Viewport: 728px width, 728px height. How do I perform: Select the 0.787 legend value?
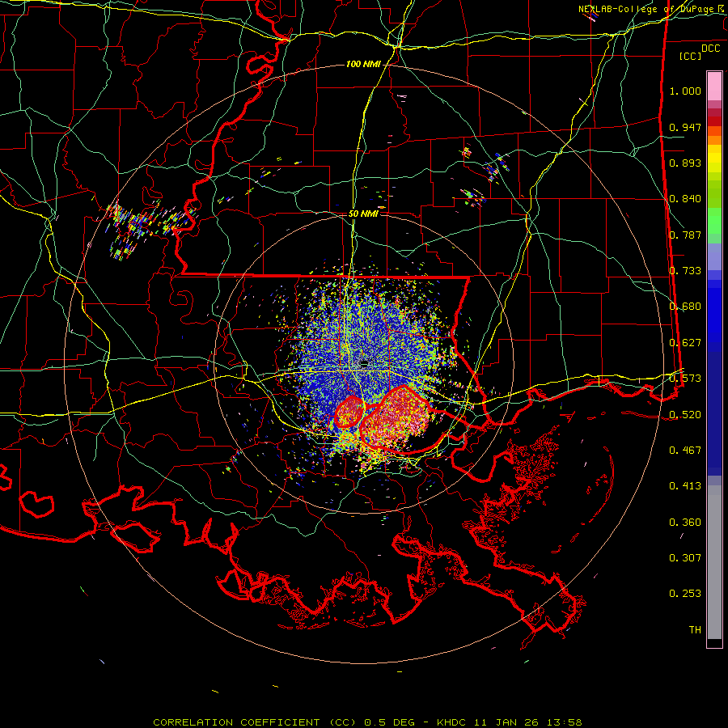point(685,235)
